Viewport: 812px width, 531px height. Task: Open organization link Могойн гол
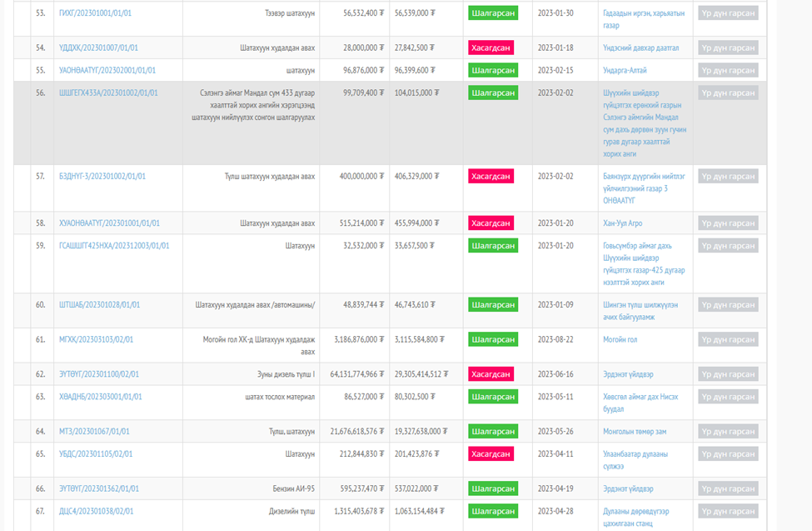click(620, 339)
